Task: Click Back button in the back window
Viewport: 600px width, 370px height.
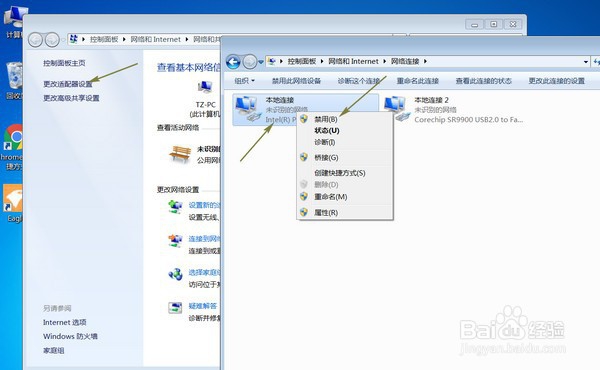Action: pos(35,39)
